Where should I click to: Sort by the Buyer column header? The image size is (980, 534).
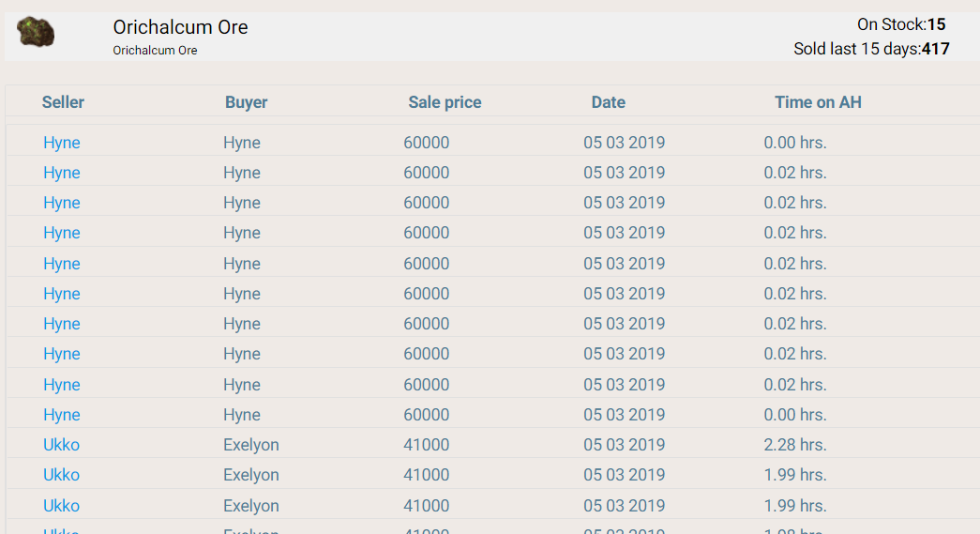[x=246, y=102]
